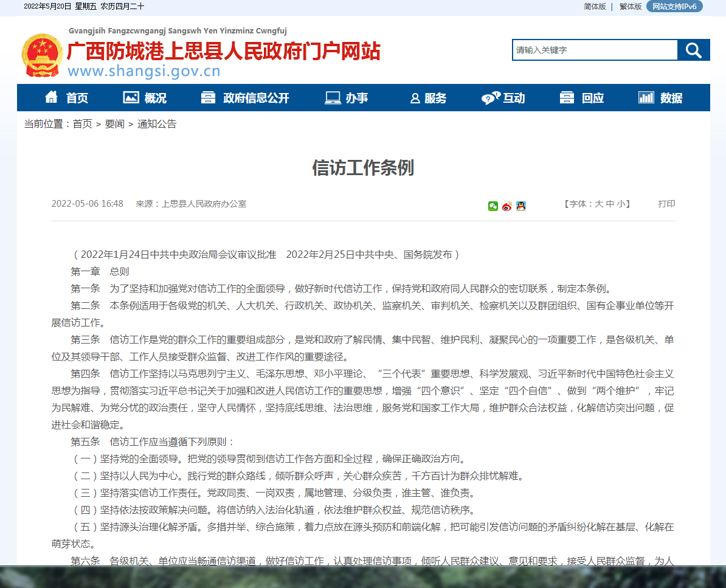Click the Zhuang-language line Gvangjsih Fangzcwngangj
The height and width of the screenshot is (588, 726).
178,31
